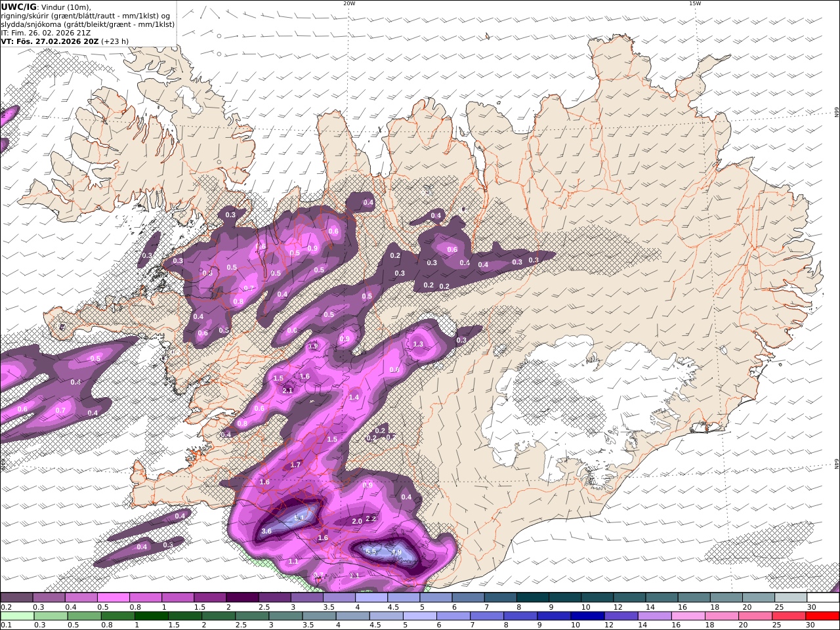Image resolution: width=840 pixels, height=630 pixels.
Task: Click the 0.2 label in the purple legend
Action: click(x=6, y=607)
